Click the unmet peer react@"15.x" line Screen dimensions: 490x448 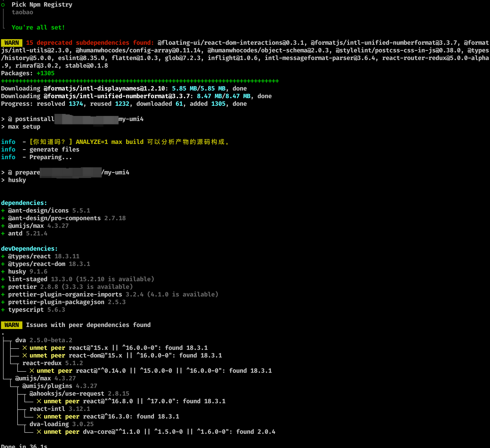click(x=115, y=348)
